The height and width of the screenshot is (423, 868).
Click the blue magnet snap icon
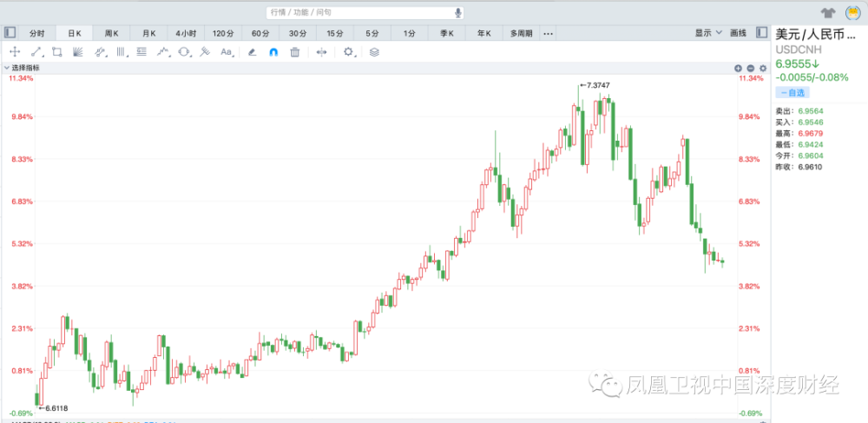[273, 52]
